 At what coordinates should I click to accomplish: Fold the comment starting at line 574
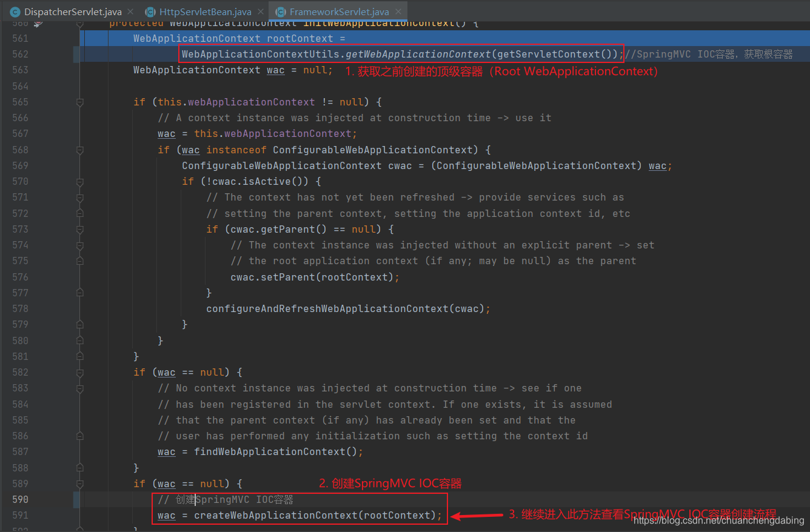79,245
